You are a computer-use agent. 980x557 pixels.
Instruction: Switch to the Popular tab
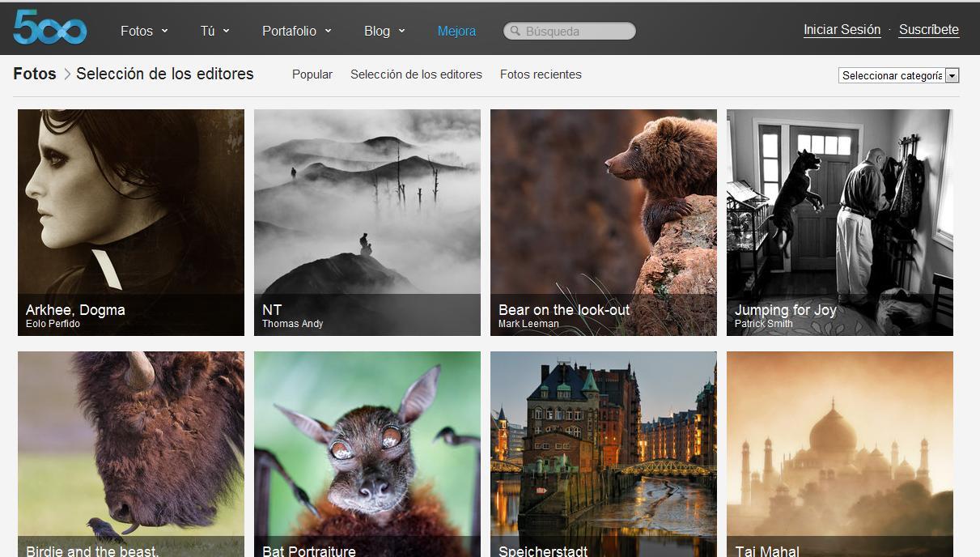(312, 74)
